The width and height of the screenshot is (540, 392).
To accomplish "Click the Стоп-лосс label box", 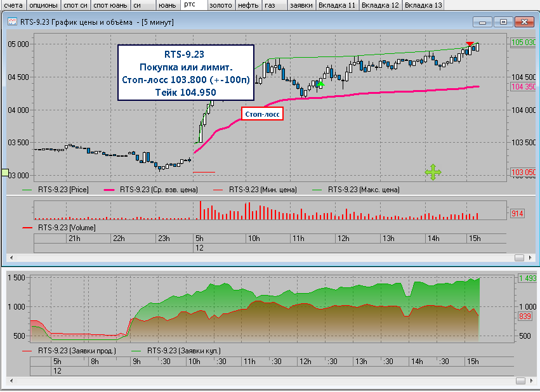I will point(263,114).
